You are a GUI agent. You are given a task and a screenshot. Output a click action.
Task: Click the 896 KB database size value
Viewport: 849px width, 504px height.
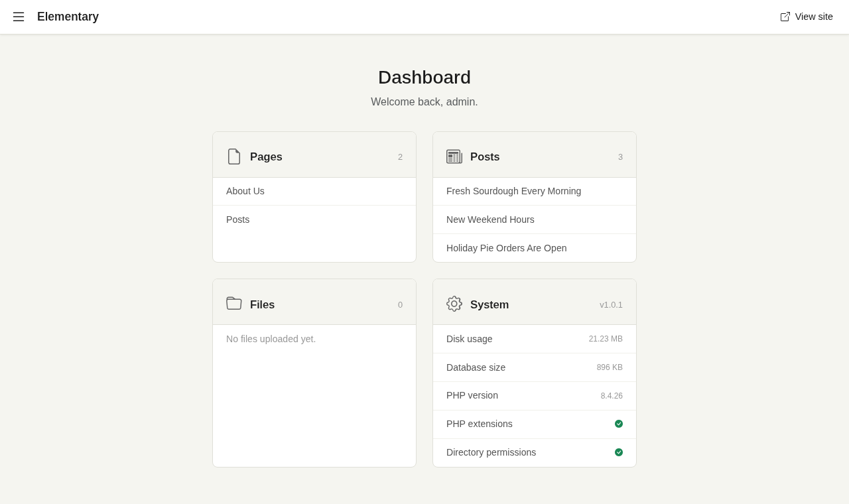point(610,367)
